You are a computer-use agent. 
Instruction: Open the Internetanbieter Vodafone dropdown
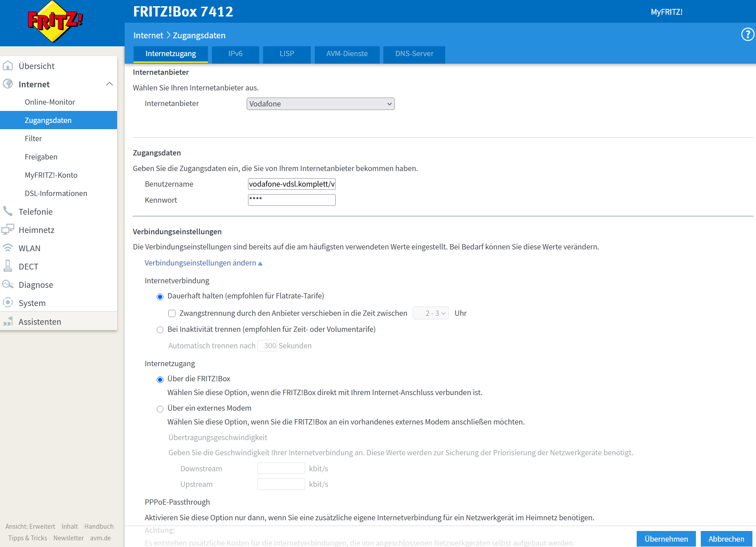(321, 104)
